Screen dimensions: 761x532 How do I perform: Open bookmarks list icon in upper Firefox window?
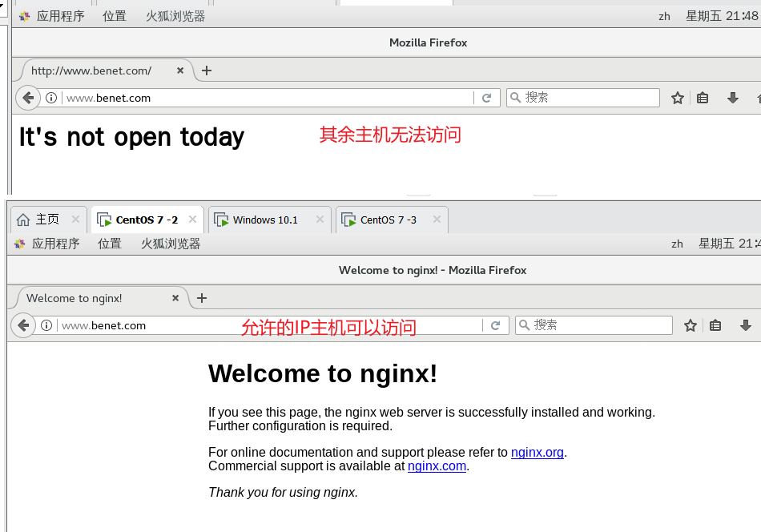point(703,98)
